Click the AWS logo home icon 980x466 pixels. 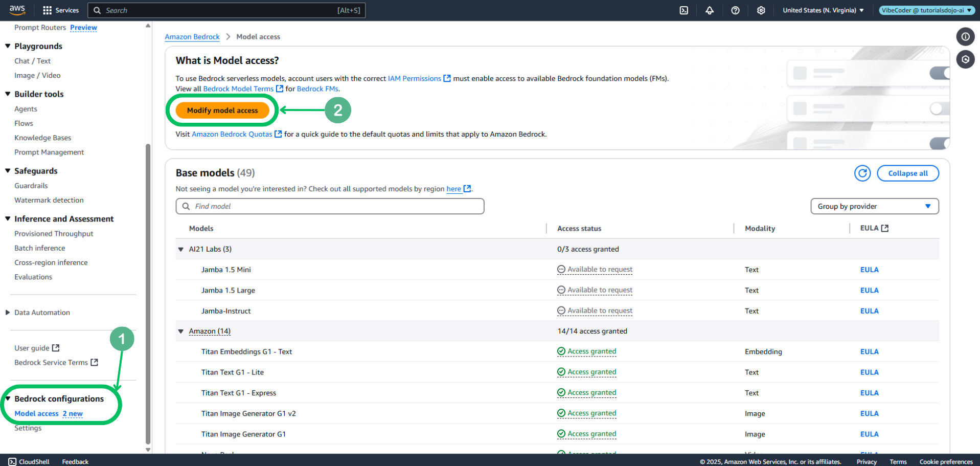tap(17, 10)
